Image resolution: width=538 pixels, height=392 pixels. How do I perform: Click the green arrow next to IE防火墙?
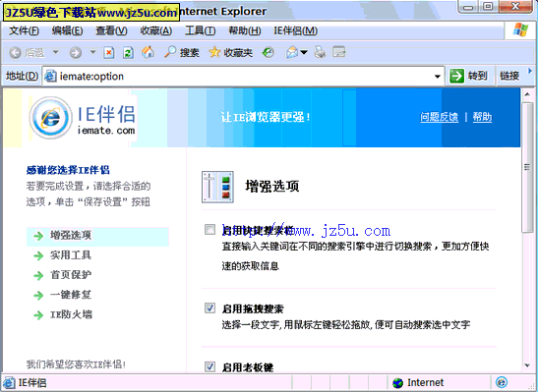(38, 315)
